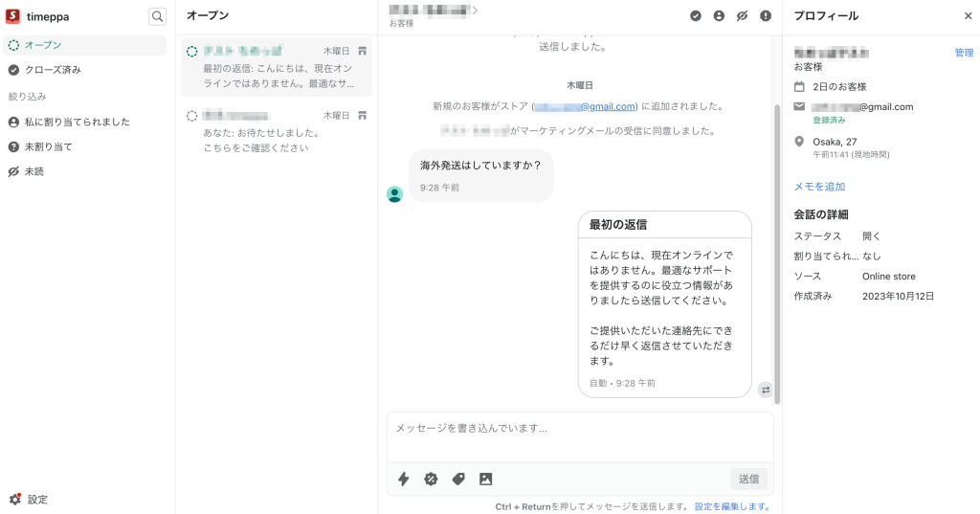
Task: Click the 登録済み status label
Action: click(829, 120)
